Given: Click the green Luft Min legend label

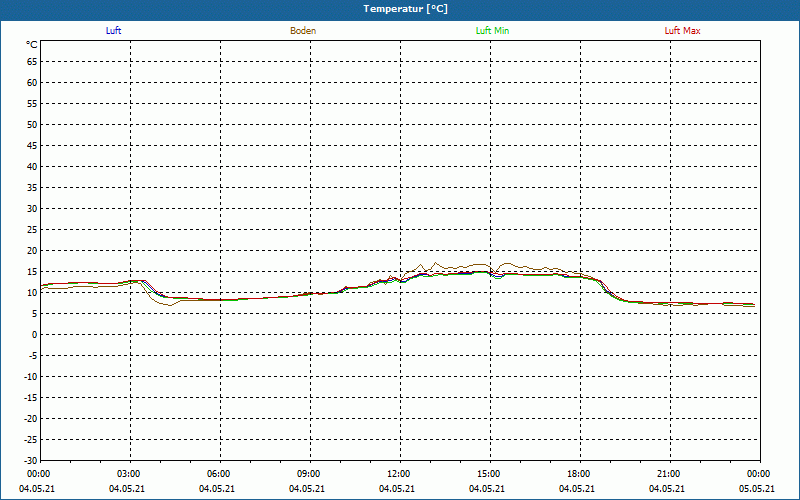Looking at the screenshot, I should pyautogui.click(x=492, y=31).
